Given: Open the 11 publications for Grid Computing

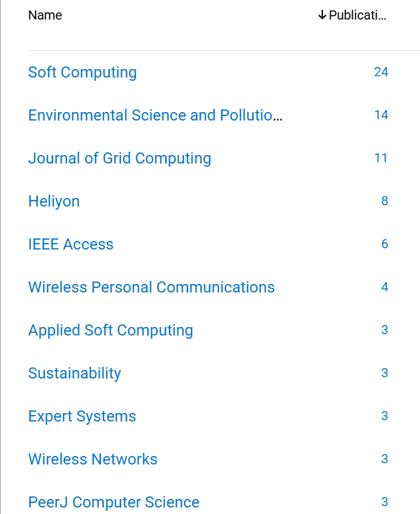Looking at the screenshot, I should coord(381,158).
